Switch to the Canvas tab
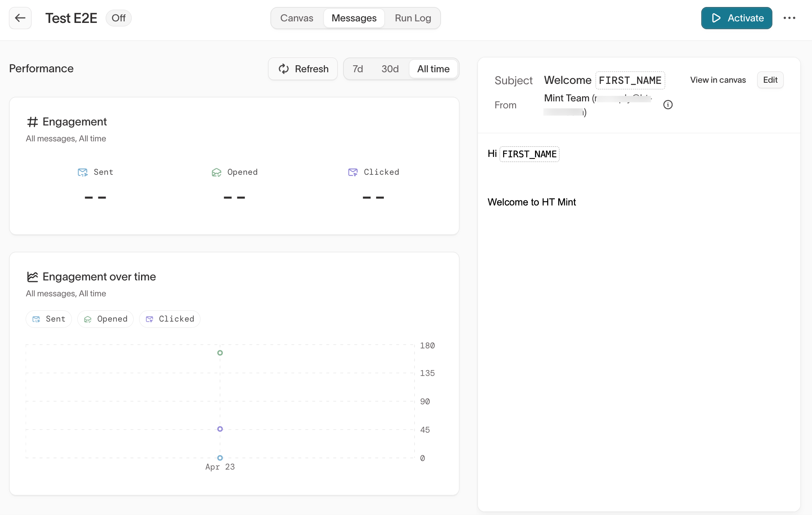Viewport: 812px width, 515px height. tap(296, 18)
